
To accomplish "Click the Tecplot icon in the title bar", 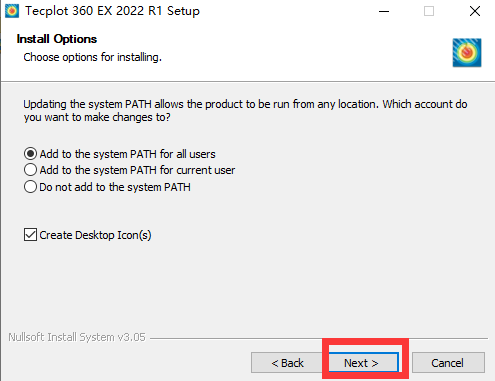I will pyautogui.click(x=12, y=11).
